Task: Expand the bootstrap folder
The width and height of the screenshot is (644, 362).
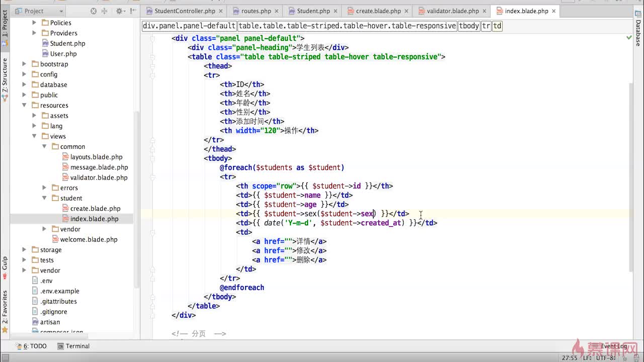Action: 24,64
